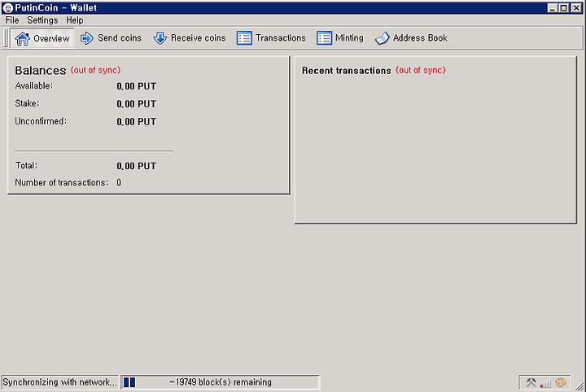This screenshot has width=586, height=392.
Task: Click the PutinCoin title bar logo
Action: coord(7,8)
